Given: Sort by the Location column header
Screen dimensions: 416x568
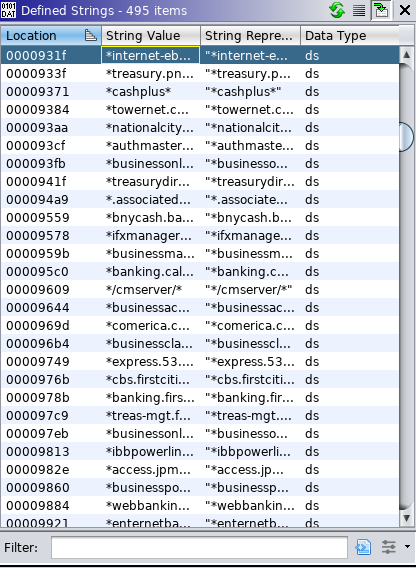Looking at the screenshot, I should click(51, 36).
